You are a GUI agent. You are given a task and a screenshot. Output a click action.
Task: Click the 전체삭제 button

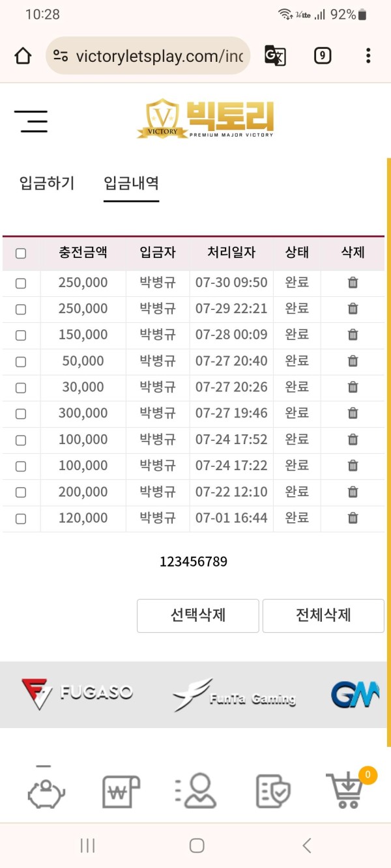(x=323, y=615)
